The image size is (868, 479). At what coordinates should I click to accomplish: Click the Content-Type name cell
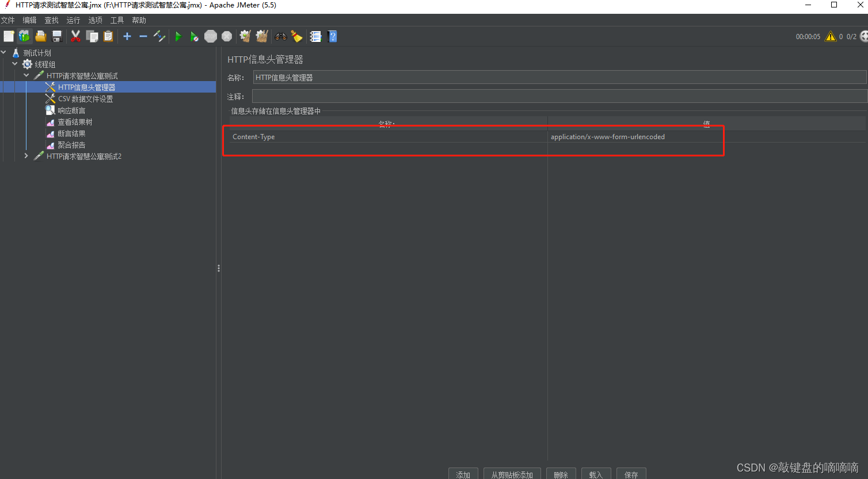tap(388, 137)
